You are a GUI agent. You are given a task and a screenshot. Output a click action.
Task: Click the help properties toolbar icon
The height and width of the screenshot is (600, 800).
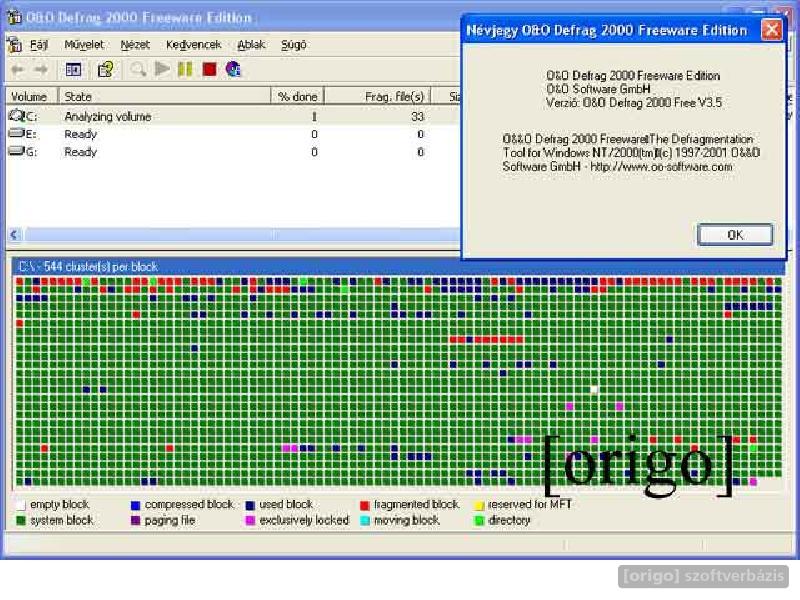click(106, 69)
